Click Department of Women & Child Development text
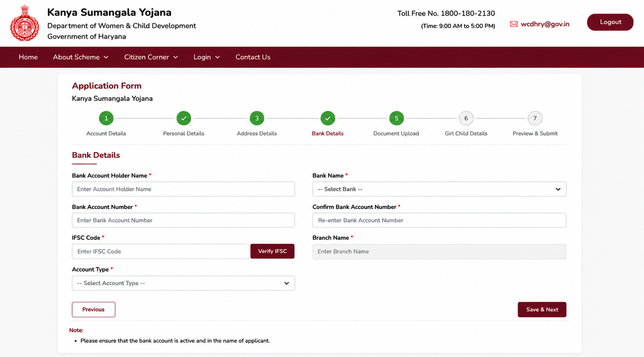 122,26
